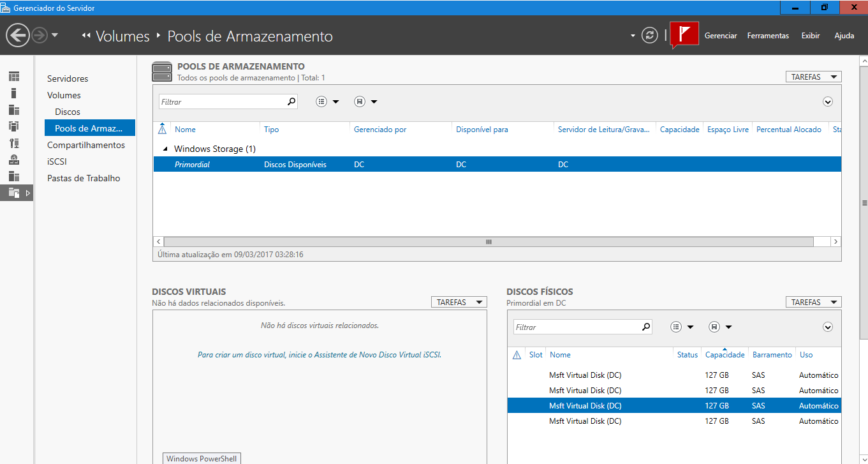
Task: Click search magnifier in physical disks filter
Action: 646,327
